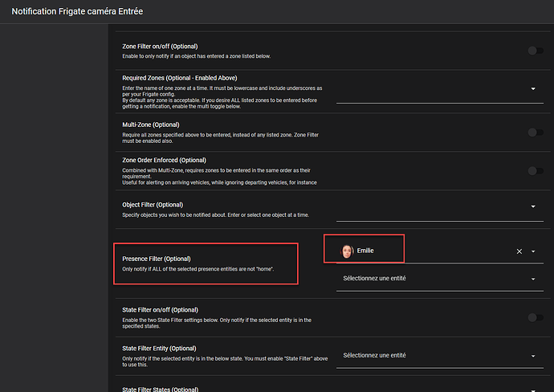Viewport: 554px width, 392px height.
Task: Click 'Sélectionnez une entité' for State Filter Entity
Action: tap(374, 356)
